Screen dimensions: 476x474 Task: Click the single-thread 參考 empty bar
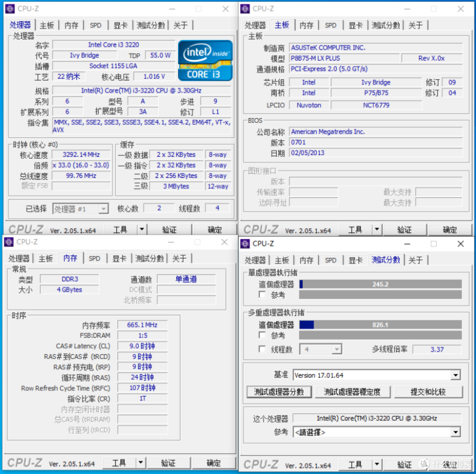380,294
